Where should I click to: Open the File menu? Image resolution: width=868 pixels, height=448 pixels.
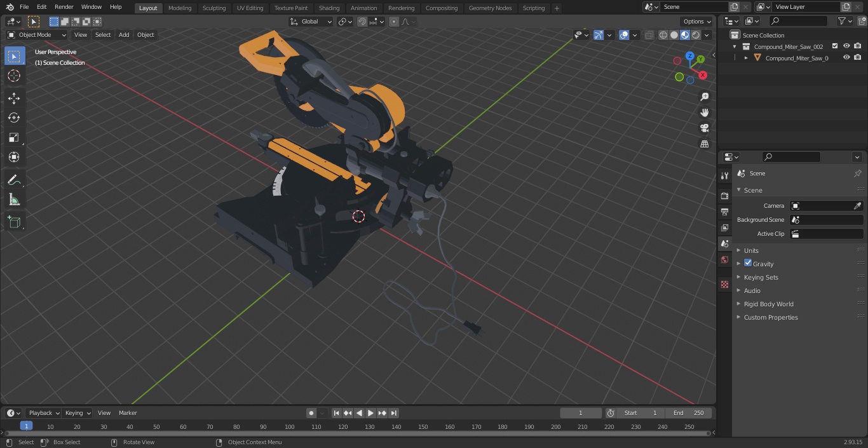(24, 7)
